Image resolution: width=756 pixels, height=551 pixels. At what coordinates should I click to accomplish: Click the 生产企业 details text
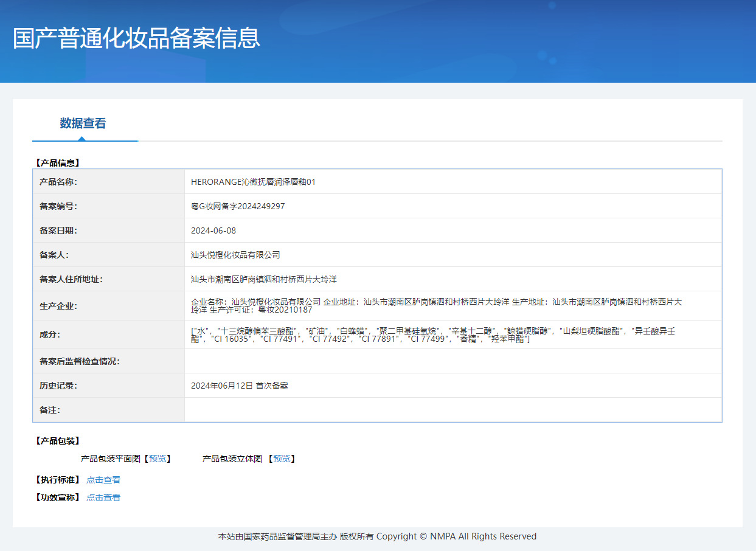point(437,305)
